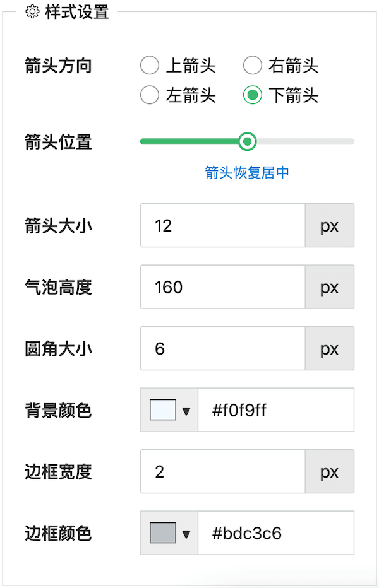Click the 箭头恢复居中 link
379x588 pixels.
pos(248,172)
